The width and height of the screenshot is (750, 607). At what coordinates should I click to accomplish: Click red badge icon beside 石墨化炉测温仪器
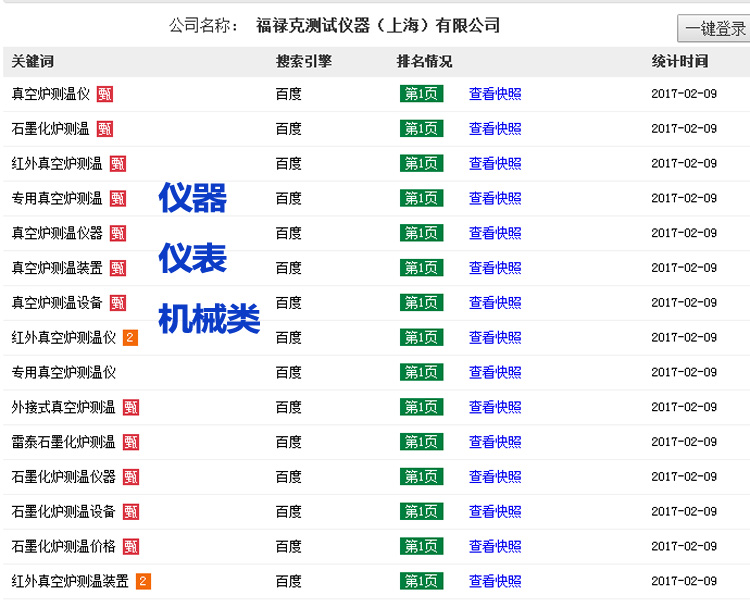(x=131, y=477)
